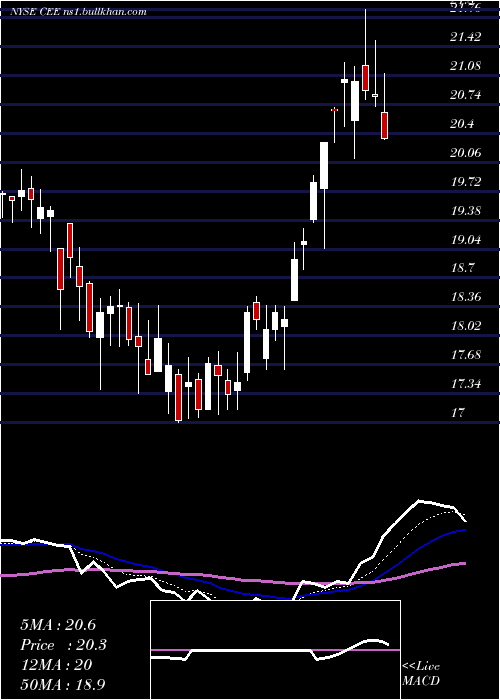Select the 21.08 price axis label
The height and width of the screenshot is (700, 500).
(466, 66)
